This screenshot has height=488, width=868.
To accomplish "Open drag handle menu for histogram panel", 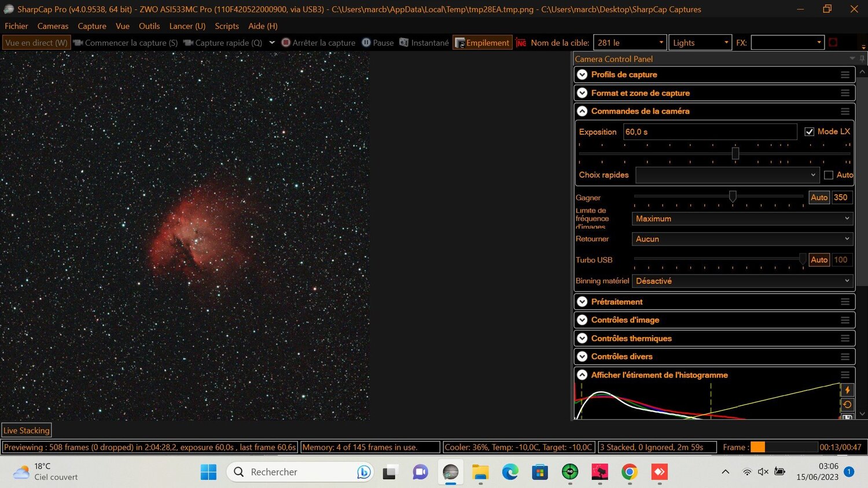I will (x=845, y=375).
